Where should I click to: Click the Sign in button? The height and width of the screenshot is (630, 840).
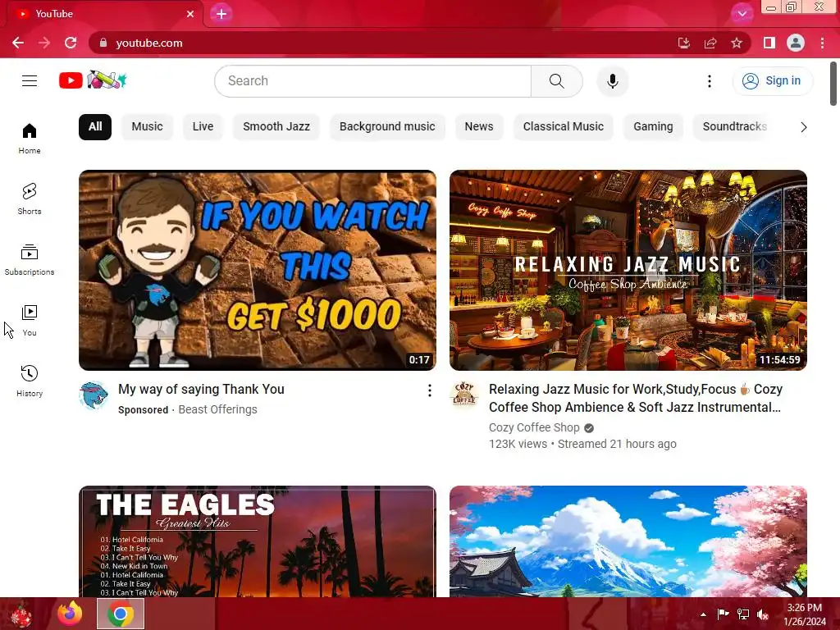(772, 81)
